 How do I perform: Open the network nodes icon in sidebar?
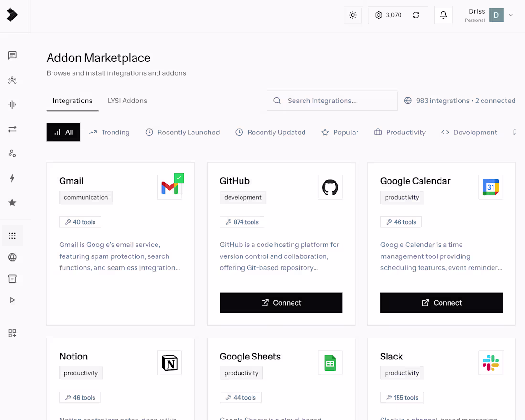tap(12, 80)
